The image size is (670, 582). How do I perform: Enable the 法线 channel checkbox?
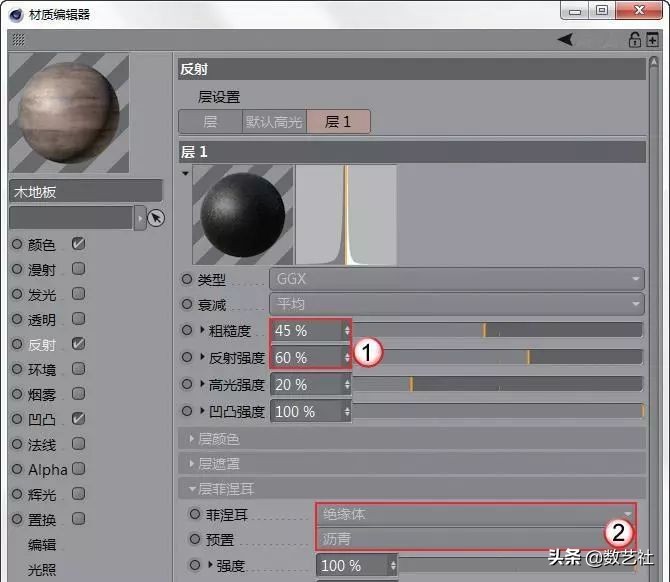[79, 444]
